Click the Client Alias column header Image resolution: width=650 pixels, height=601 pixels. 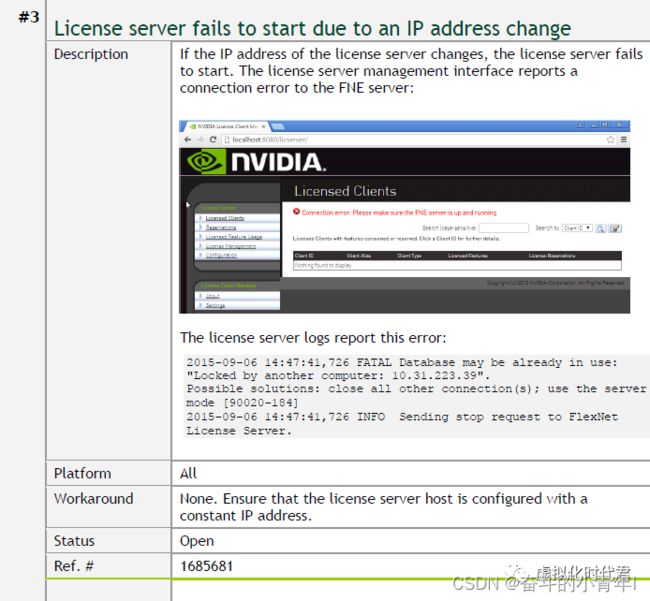[359, 256]
